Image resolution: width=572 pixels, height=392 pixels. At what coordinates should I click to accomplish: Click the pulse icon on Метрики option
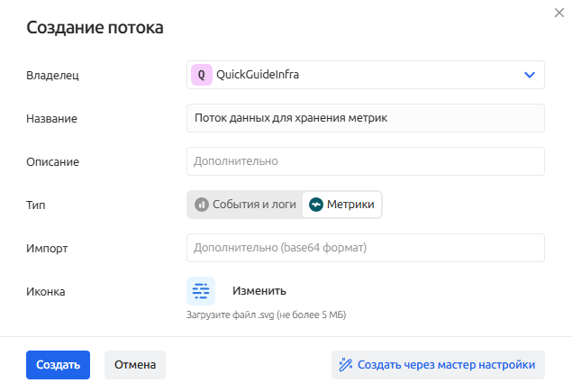pos(316,205)
